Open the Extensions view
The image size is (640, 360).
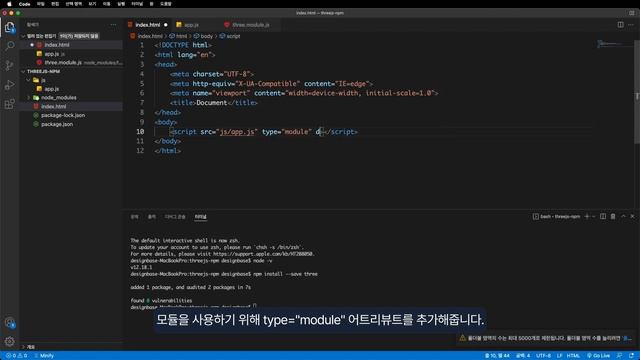point(9,104)
